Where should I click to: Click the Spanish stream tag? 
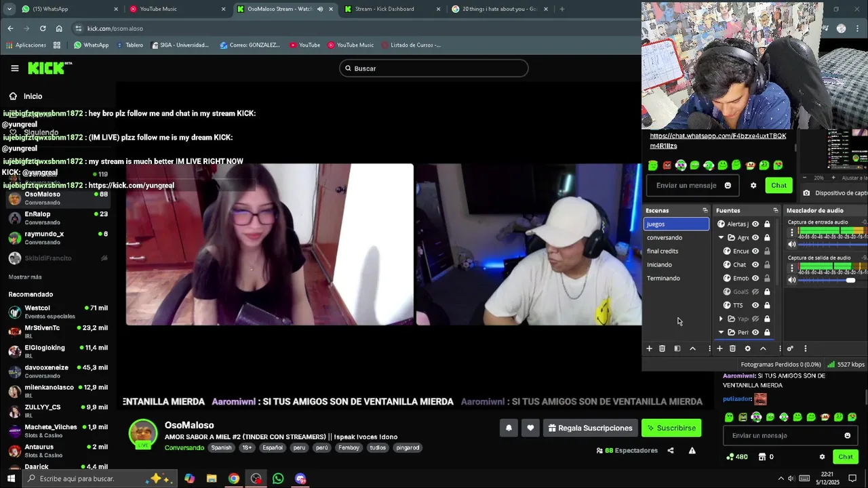221,448
